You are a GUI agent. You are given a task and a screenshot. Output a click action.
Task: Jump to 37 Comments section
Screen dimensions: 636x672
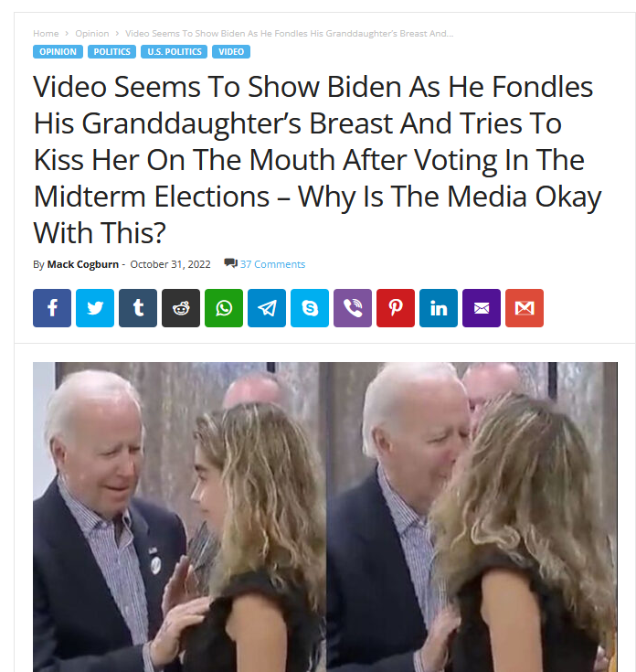(272, 264)
